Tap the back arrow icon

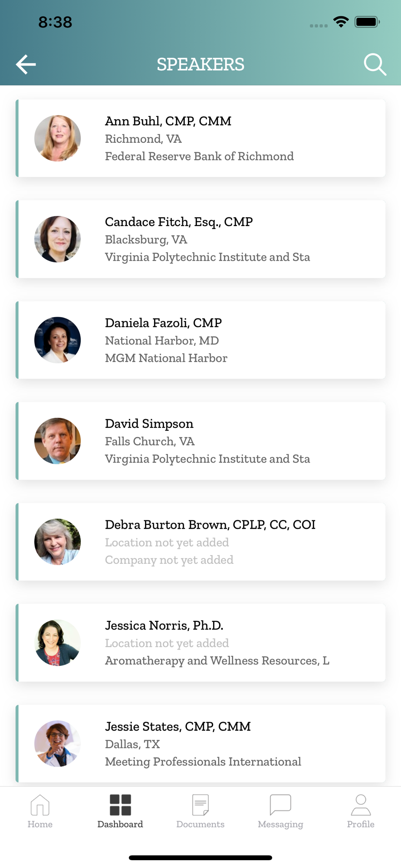coord(26,65)
